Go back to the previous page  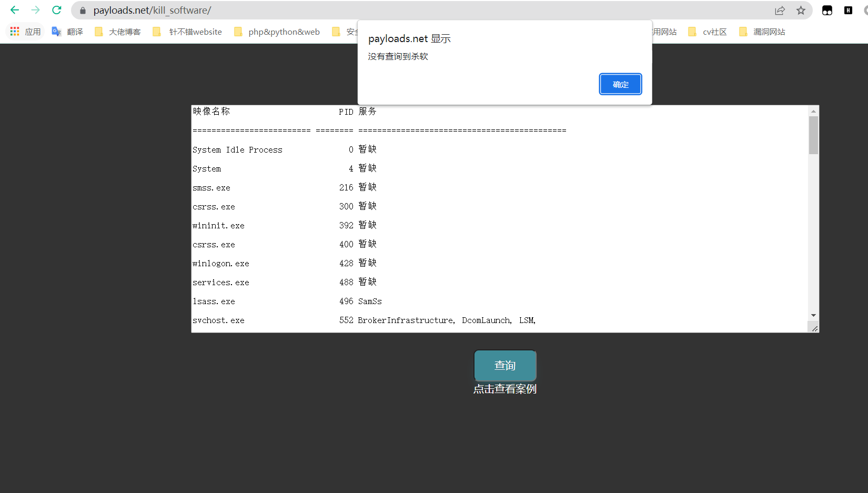tap(15, 10)
